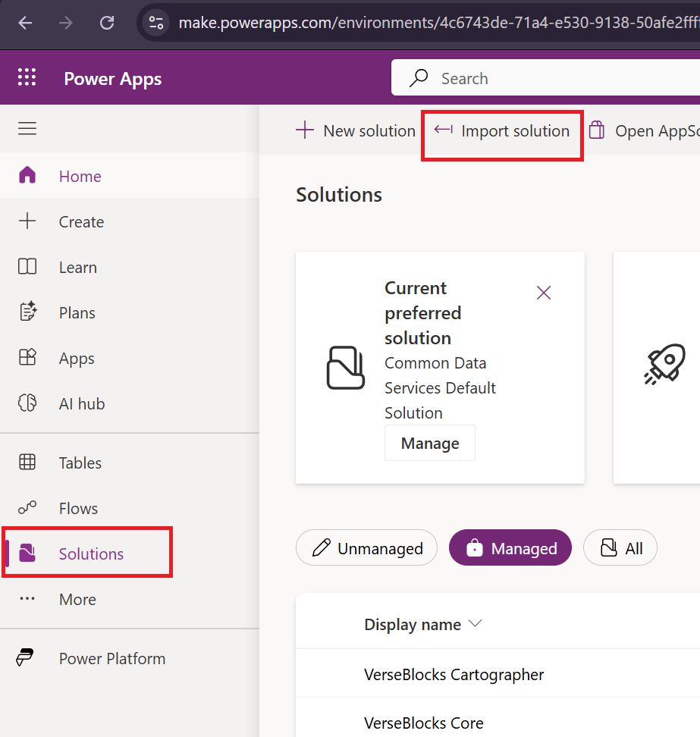Click the Power Platform icon
Screen dimensions: 700x737
[25, 657]
